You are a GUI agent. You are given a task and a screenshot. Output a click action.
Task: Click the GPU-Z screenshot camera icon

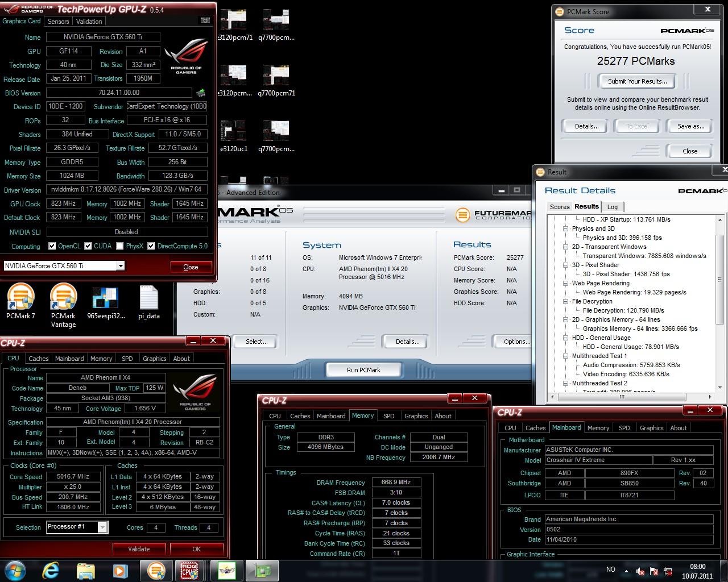click(205, 20)
